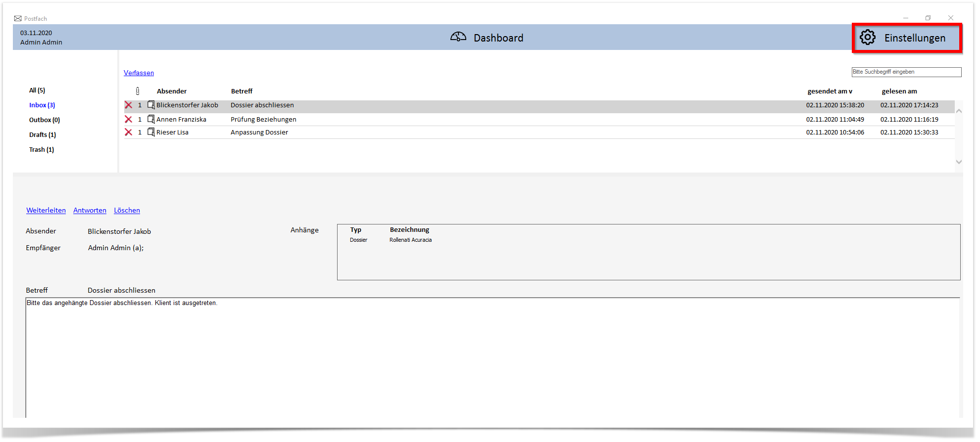
Task: Maximize the Postfach window
Action: pos(928,18)
